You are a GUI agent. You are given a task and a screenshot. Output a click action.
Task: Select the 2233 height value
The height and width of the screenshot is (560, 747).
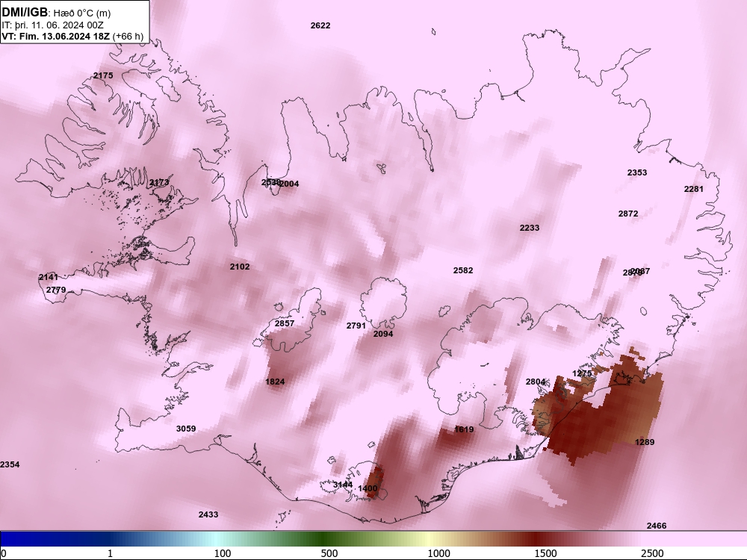click(x=530, y=228)
